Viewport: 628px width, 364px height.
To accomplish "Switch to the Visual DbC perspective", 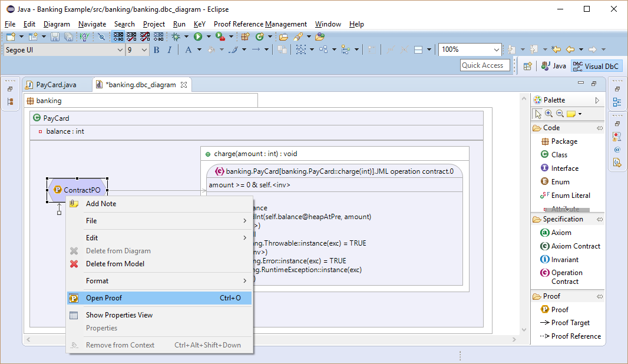I will click(x=596, y=66).
